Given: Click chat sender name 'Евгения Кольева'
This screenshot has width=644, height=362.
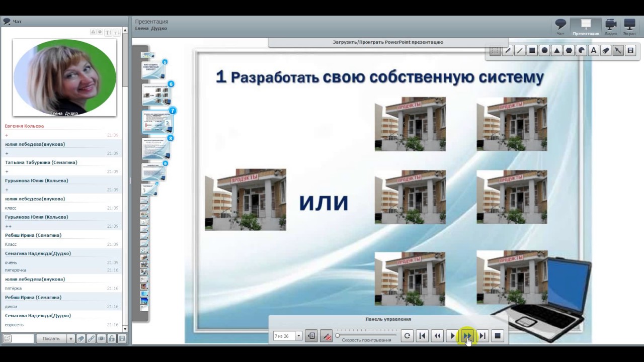Looking at the screenshot, I should 24,126.
